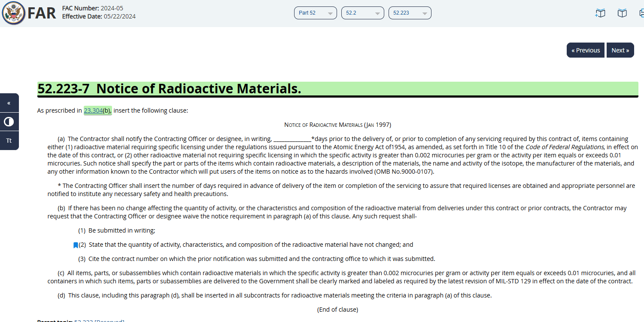
Task: Click the (End of clause) text
Action: pos(337,310)
